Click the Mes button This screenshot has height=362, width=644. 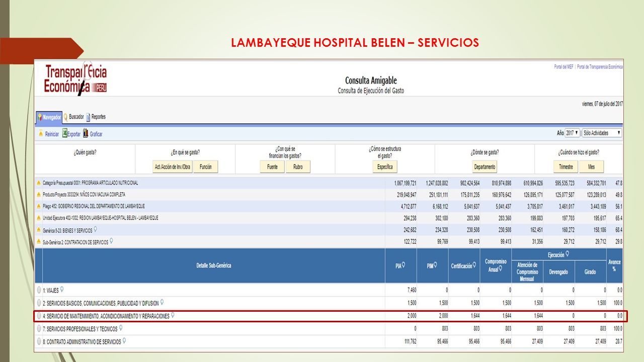[x=592, y=167]
